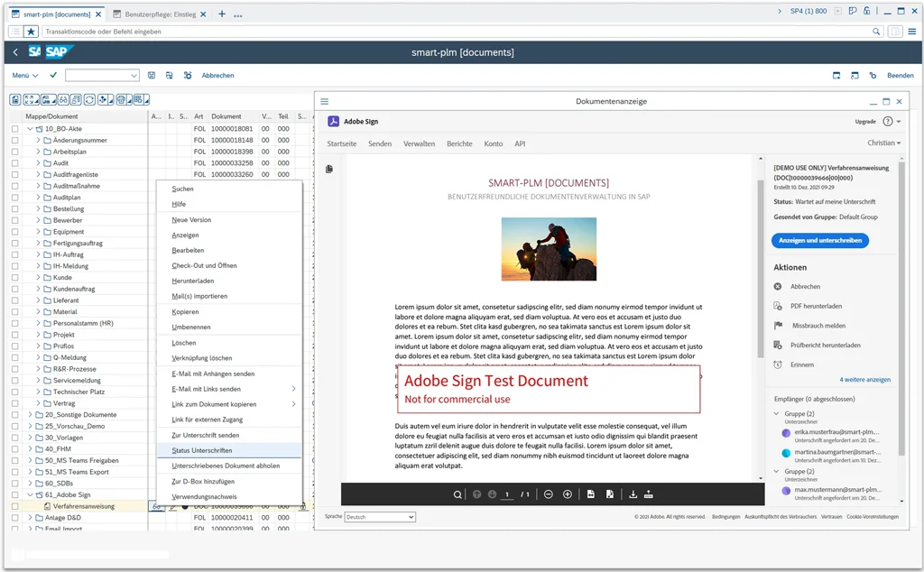Screen dimensions: 924x572
Task: Tick the checkbox next to 10_BO-Akte
Action: 14,128
